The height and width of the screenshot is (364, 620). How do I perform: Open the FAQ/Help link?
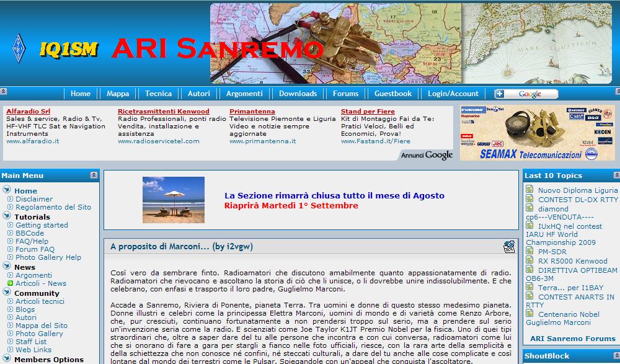coord(32,241)
